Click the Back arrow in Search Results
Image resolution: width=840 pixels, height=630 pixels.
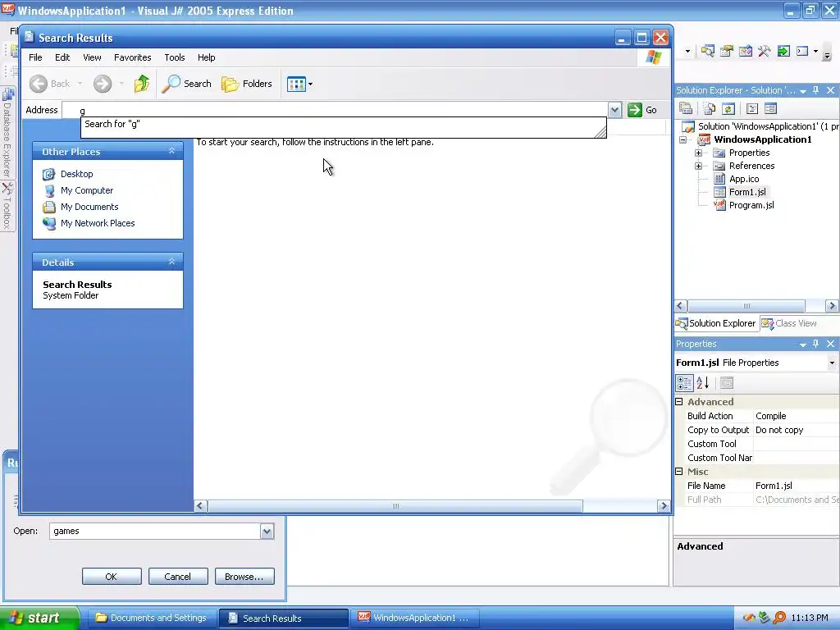39,84
